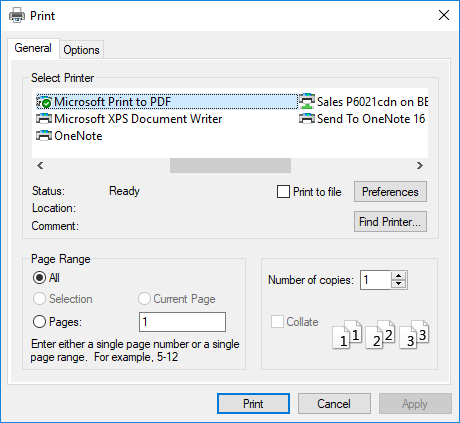Open printer Preferences
The image size is (460, 423).
click(x=390, y=192)
